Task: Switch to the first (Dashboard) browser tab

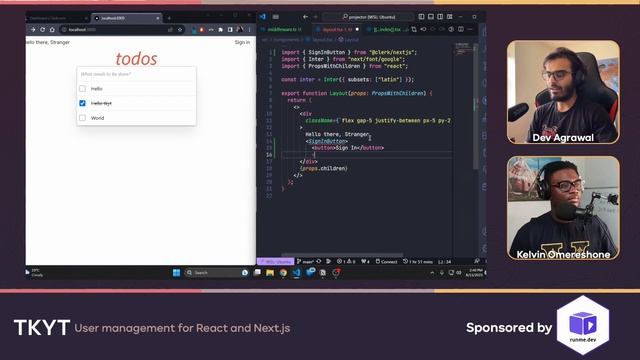Action: point(57,18)
